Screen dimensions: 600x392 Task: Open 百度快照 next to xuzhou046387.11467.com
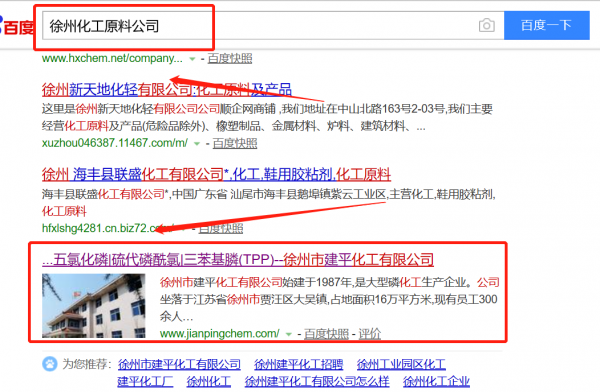235,143
